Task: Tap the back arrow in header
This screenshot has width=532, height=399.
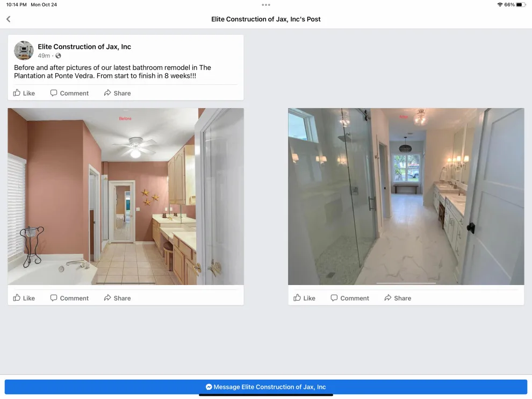Action: [x=9, y=19]
